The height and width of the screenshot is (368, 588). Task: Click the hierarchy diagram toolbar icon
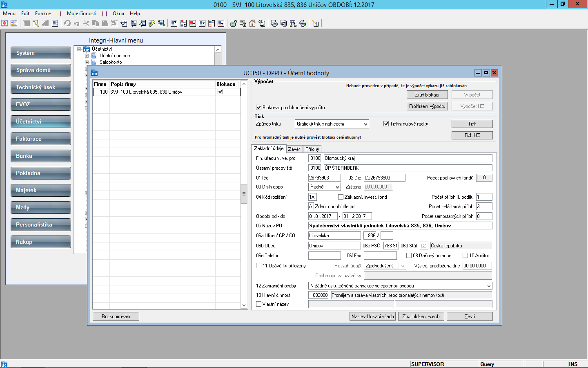coord(293,23)
